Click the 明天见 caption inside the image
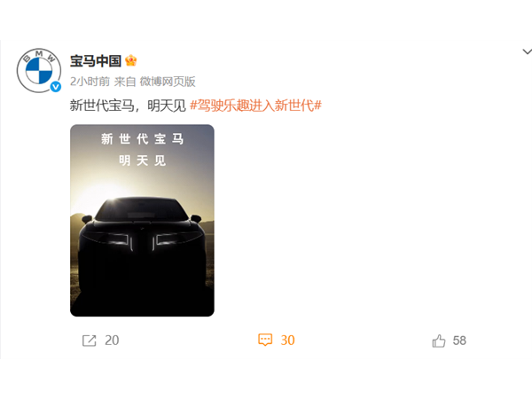The width and height of the screenshot is (532, 399). 142,160
